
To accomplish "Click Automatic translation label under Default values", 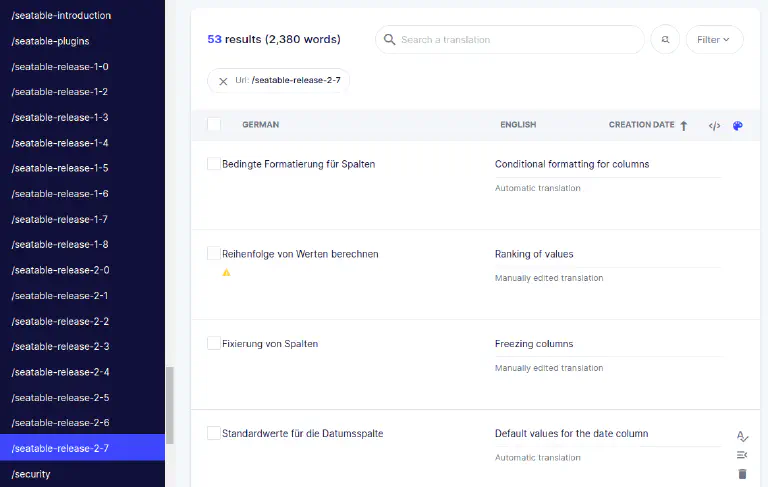I will (x=538, y=458).
